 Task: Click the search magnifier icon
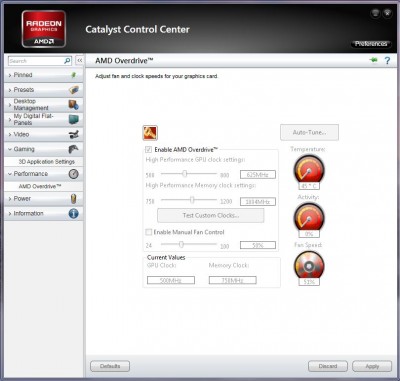(67, 61)
